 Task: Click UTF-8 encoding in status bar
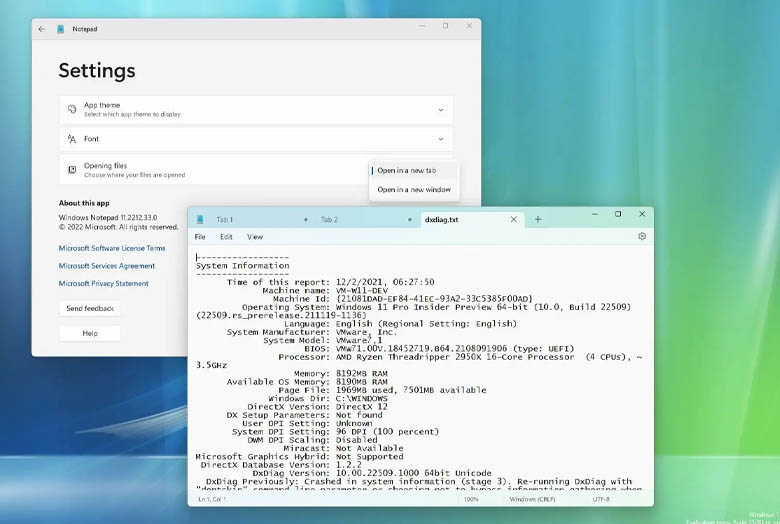point(601,499)
